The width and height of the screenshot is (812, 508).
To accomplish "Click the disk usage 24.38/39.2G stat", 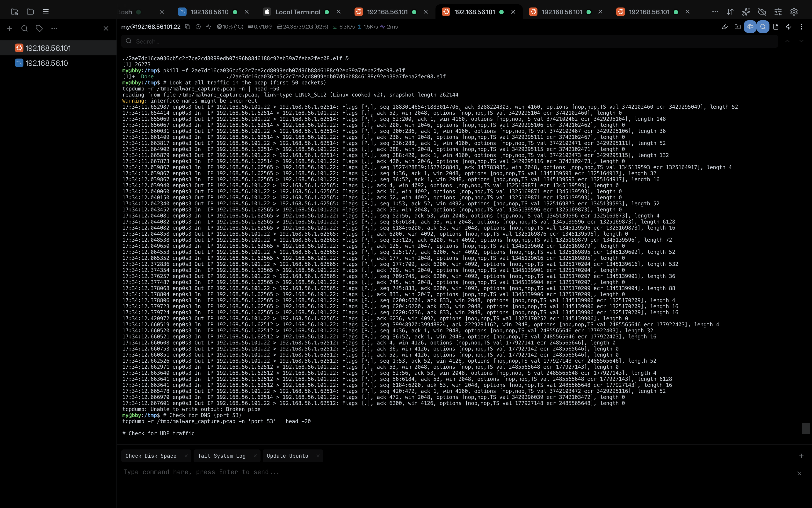I will (302, 27).
